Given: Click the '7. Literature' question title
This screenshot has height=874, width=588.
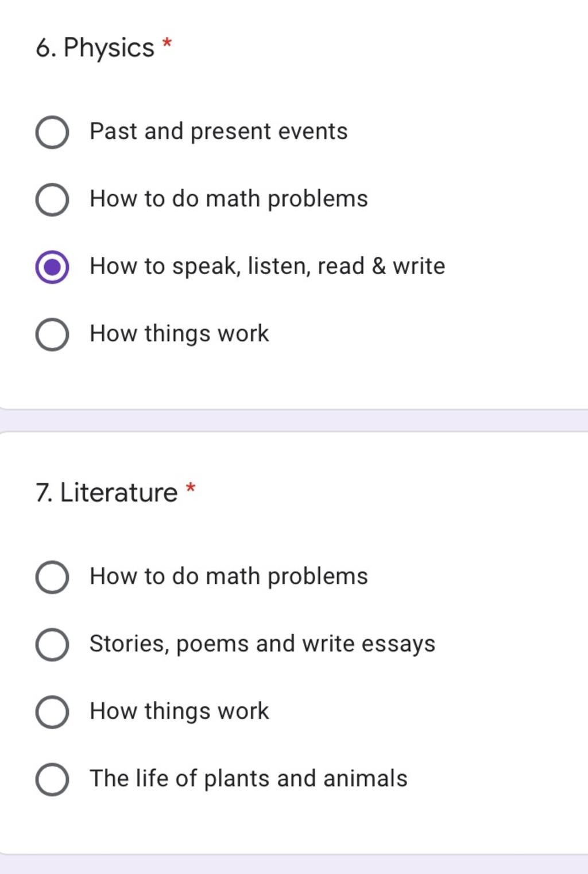Looking at the screenshot, I should [107, 492].
